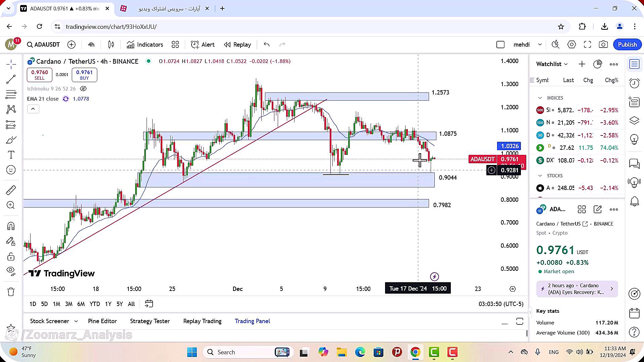Open chart time axis settings gear
This screenshot has width=644, height=362.
point(513,289)
